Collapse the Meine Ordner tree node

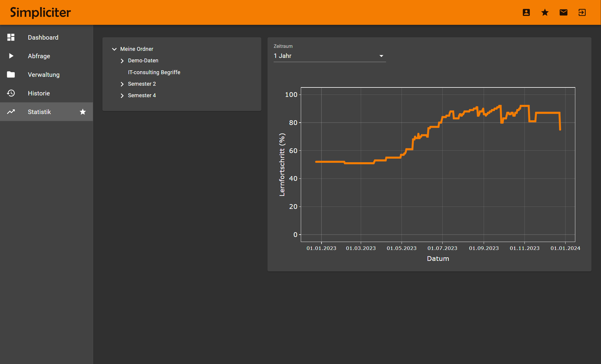[x=114, y=49]
